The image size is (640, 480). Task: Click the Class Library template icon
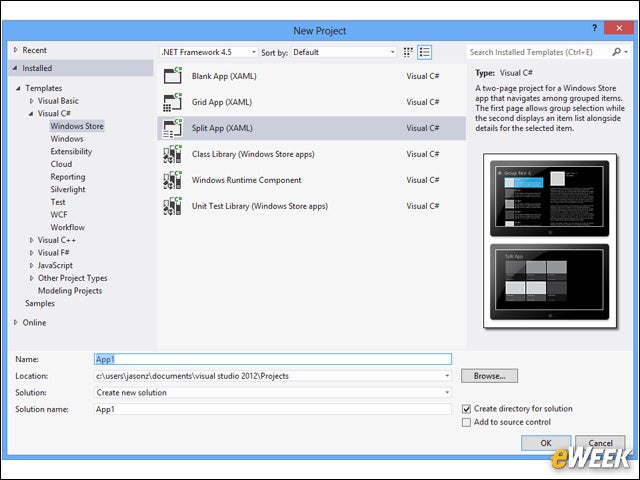coord(173,154)
